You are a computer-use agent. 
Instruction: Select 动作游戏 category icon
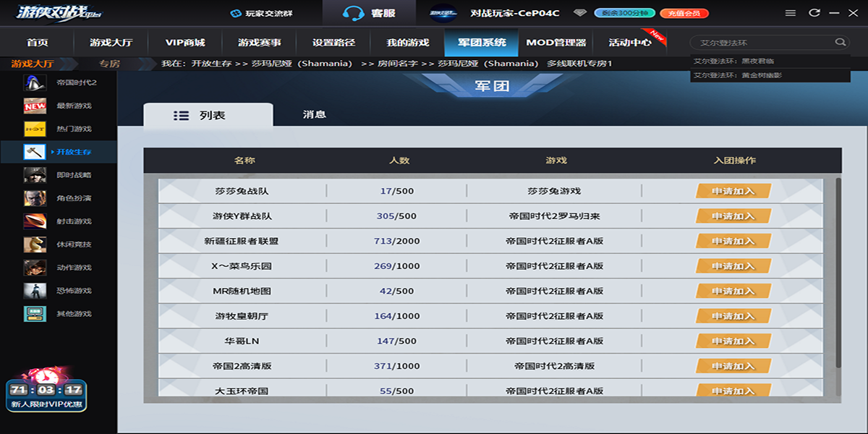(35, 268)
